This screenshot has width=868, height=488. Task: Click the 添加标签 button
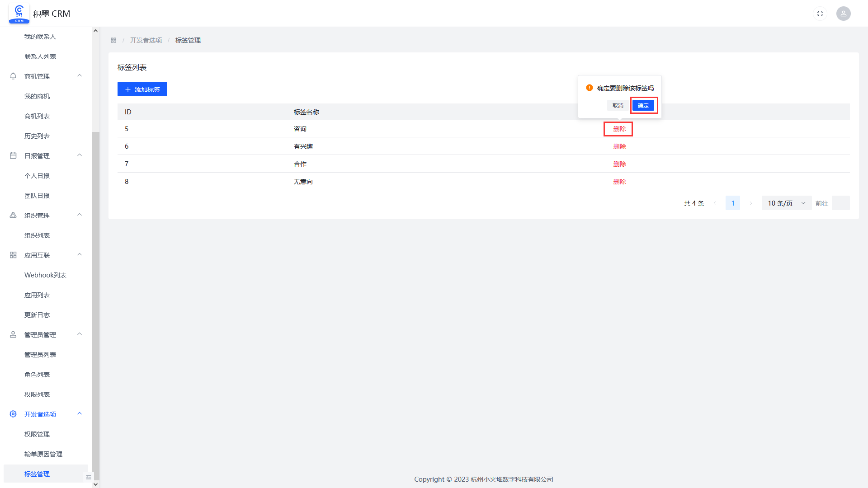pyautogui.click(x=142, y=89)
